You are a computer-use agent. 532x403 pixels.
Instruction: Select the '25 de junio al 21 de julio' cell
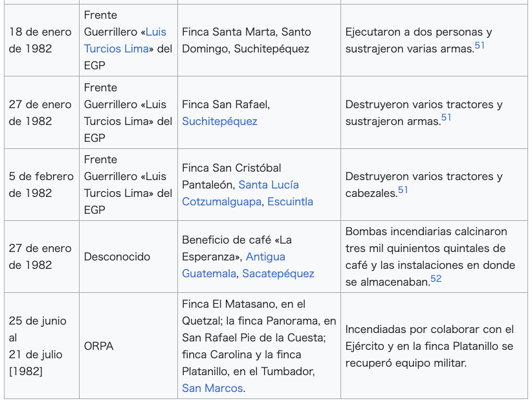41,345
